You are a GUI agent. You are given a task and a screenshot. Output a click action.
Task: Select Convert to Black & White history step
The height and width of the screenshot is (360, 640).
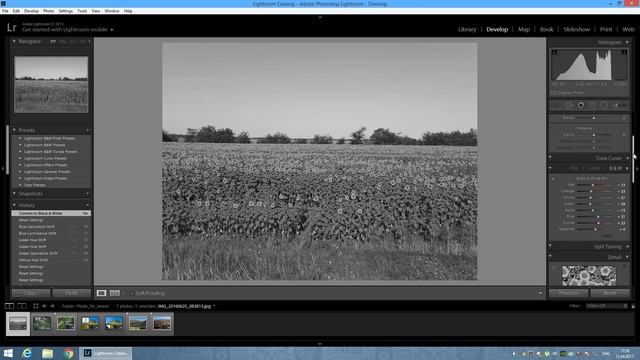51,213
